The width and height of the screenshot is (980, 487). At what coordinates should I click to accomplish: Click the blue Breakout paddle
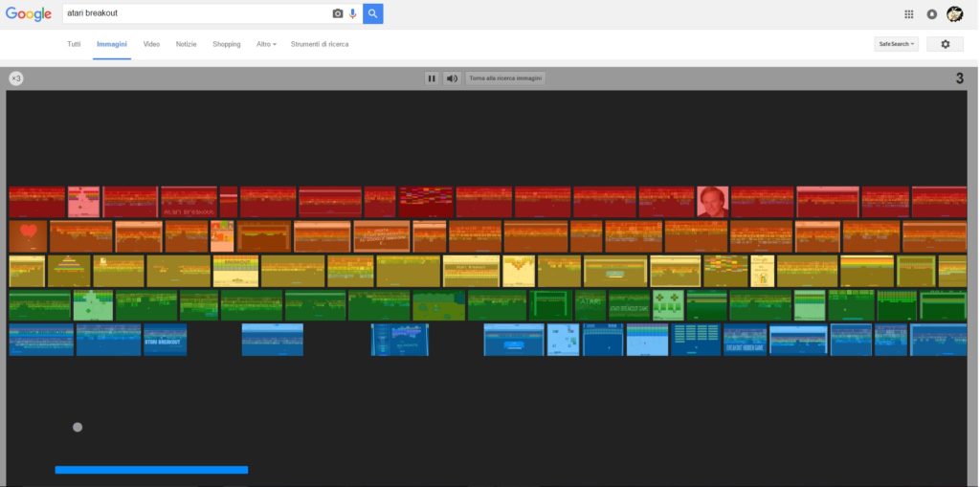151,470
